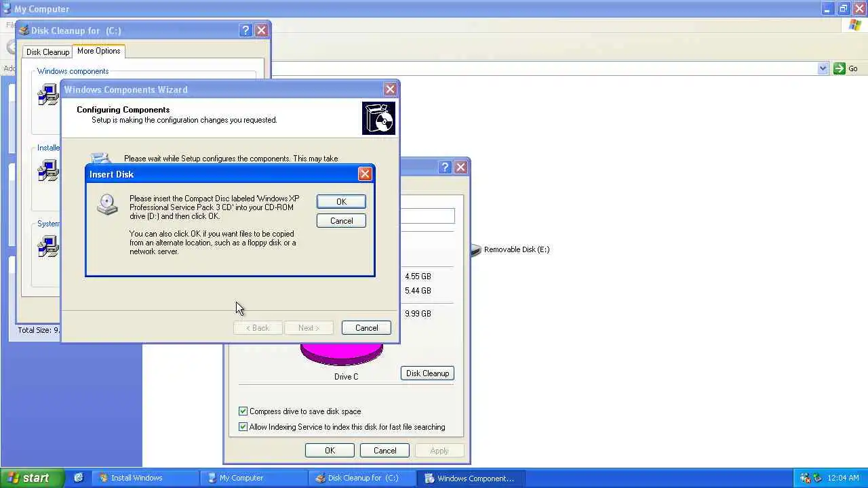Viewport: 868px width, 488px height.
Task: Close the drive properties dialog
Action: pos(460,167)
